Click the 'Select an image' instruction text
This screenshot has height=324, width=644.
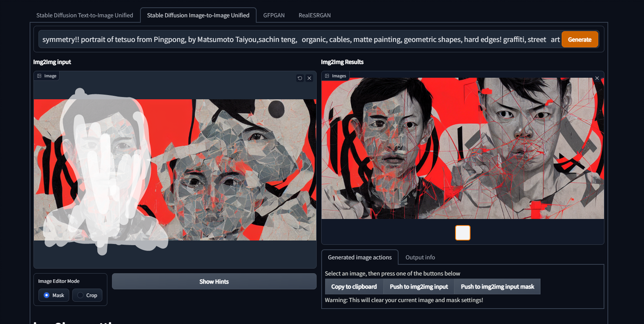(393, 273)
